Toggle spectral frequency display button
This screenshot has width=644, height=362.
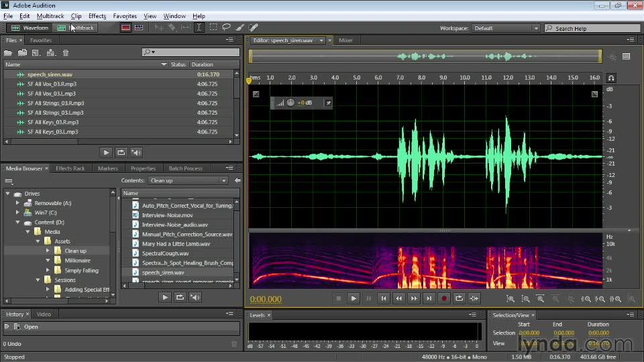125,28
